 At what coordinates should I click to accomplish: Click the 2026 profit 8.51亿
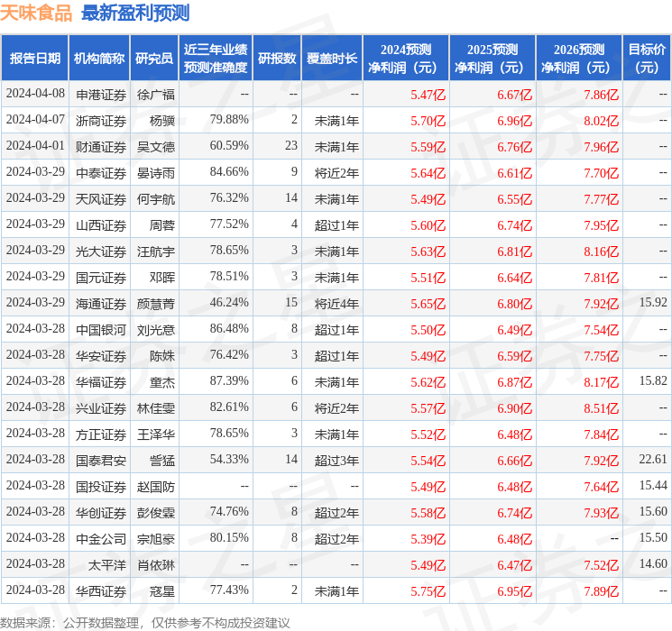point(602,408)
